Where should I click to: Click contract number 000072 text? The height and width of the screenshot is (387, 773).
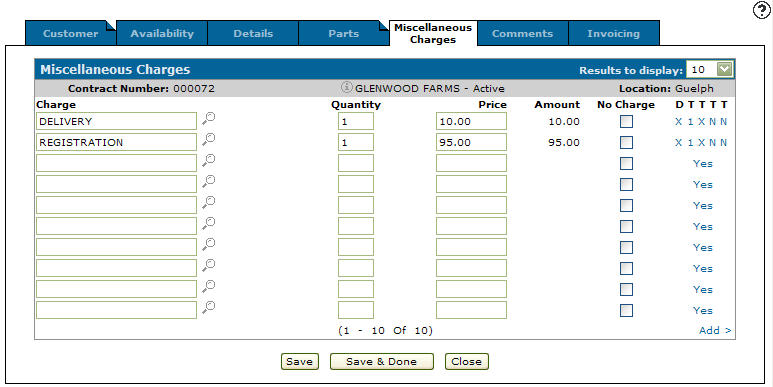194,89
